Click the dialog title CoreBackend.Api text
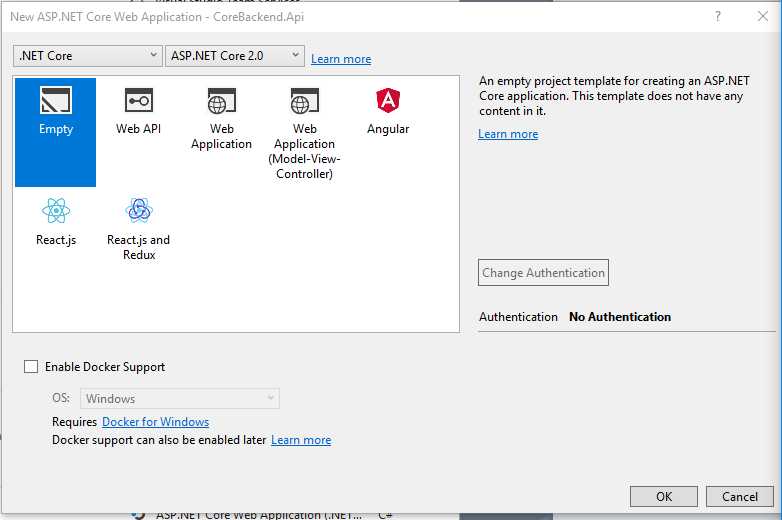Viewport: 782px width, 520px height. (x=258, y=17)
